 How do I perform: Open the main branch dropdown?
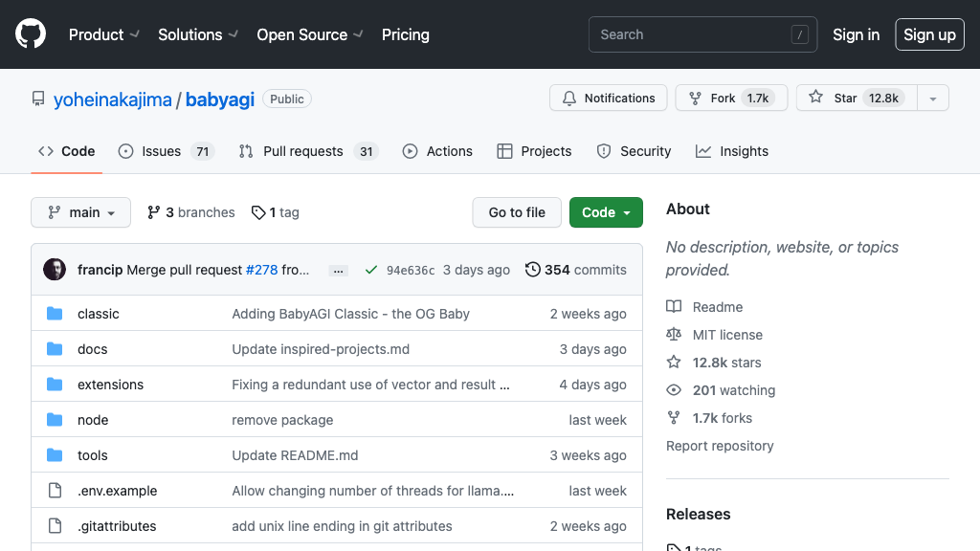[x=80, y=212]
